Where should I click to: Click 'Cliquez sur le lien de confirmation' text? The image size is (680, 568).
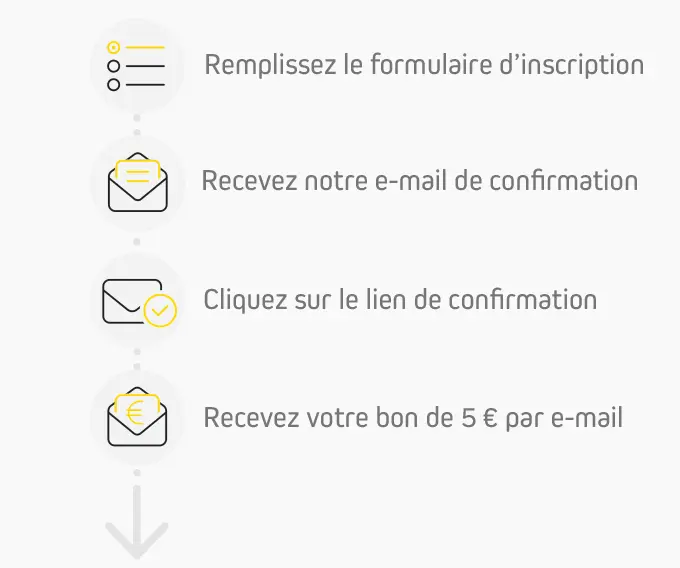tap(400, 300)
